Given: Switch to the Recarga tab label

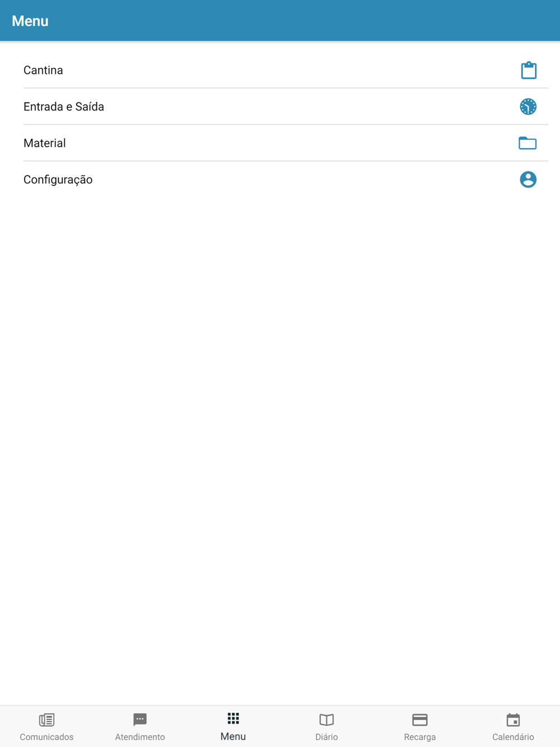Looking at the screenshot, I should tap(420, 737).
